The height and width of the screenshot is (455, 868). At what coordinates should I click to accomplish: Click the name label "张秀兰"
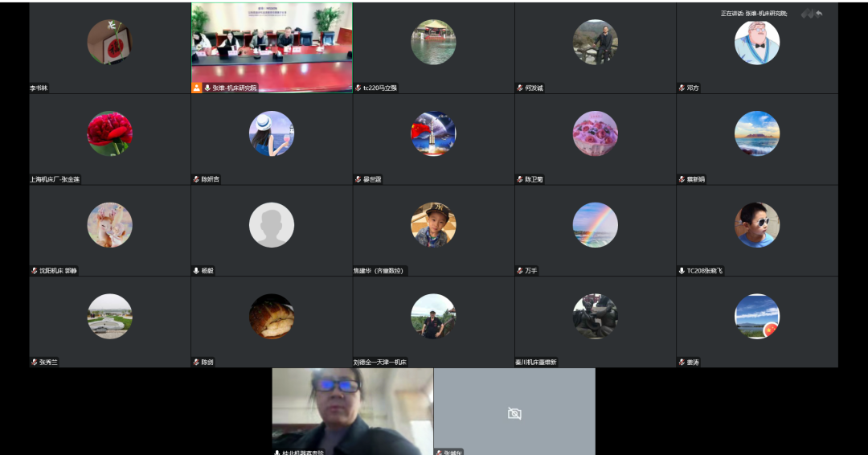(49, 362)
